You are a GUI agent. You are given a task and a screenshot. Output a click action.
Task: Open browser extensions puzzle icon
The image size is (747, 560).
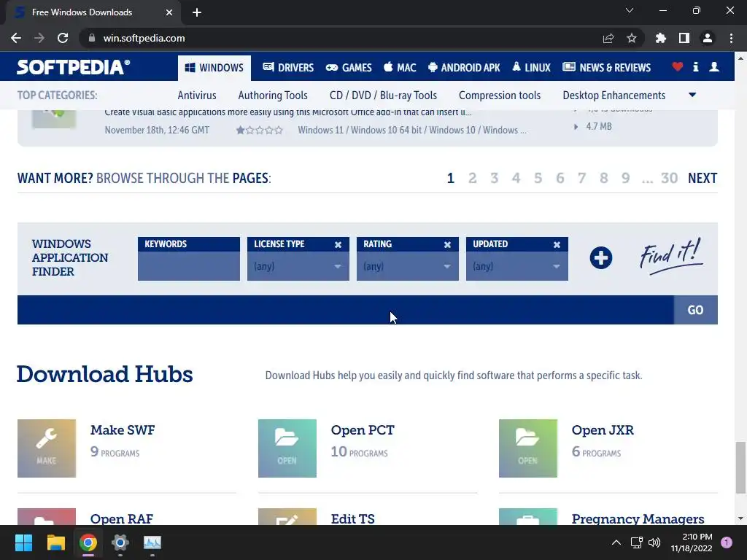pos(661,38)
